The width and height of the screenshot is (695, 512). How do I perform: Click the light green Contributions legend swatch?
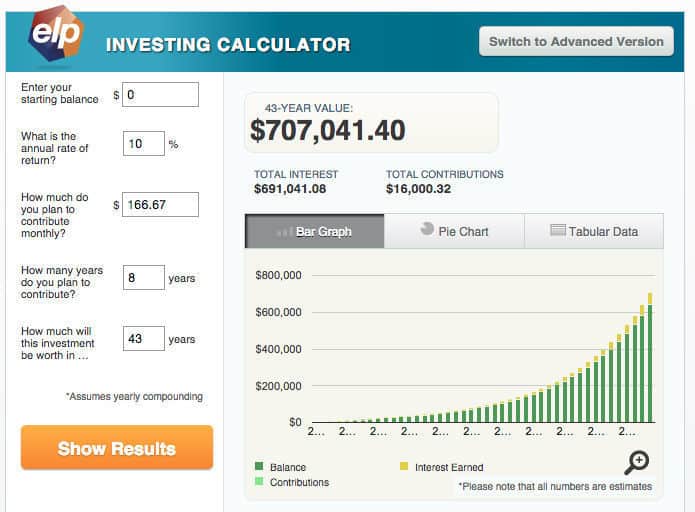(x=258, y=482)
